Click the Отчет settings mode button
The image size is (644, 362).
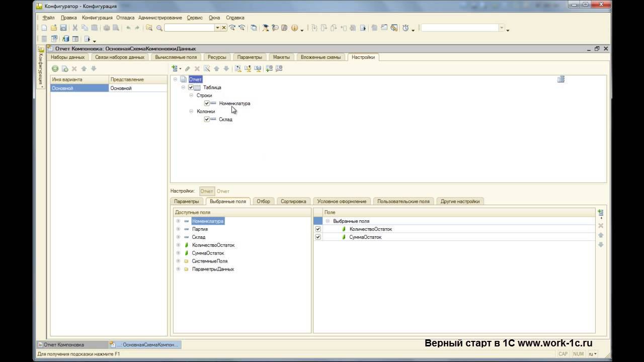[207, 191]
